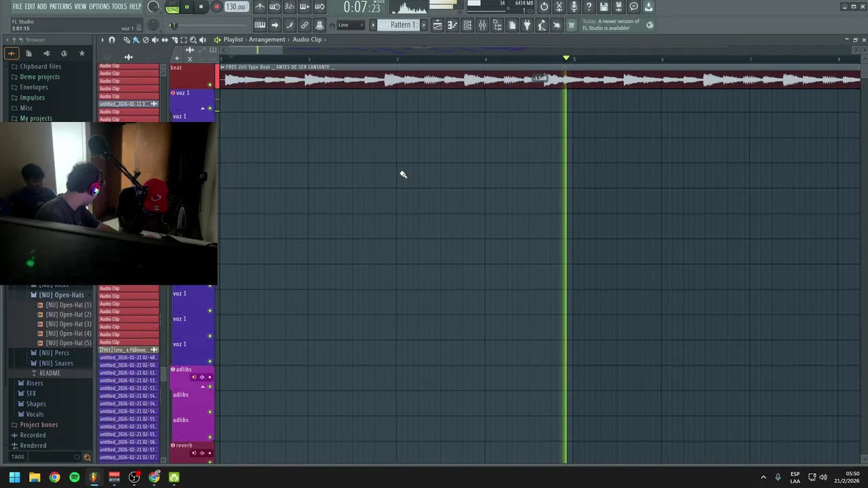
Task: Mute the beat track green light
Action: pyautogui.click(x=210, y=85)
